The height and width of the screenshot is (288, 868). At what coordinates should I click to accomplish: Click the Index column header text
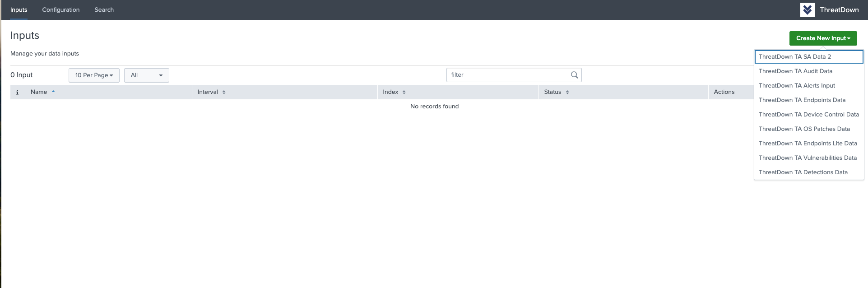point(390,92)
